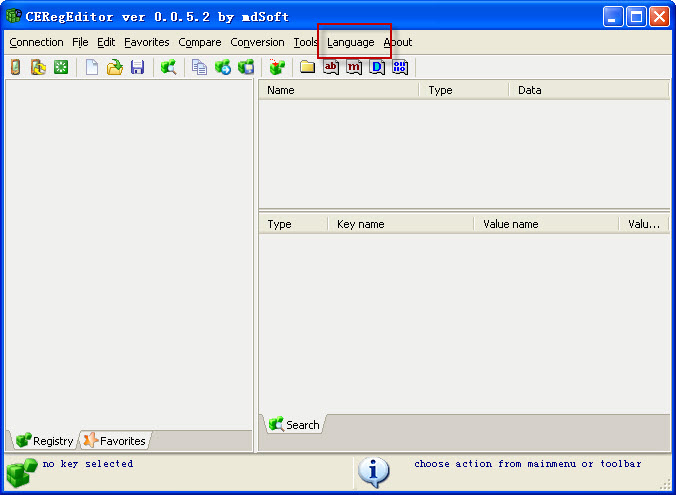Sort search results by Key name column
Image resolution: width=676 pixels, height=495 pixels.
[401, 224]
